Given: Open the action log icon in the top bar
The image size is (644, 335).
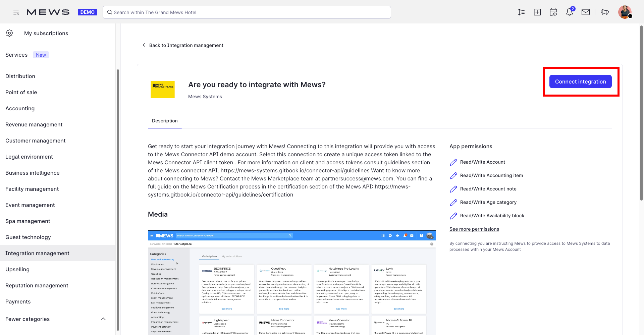Looking at the screenshot, I should (x=521, y=12).
